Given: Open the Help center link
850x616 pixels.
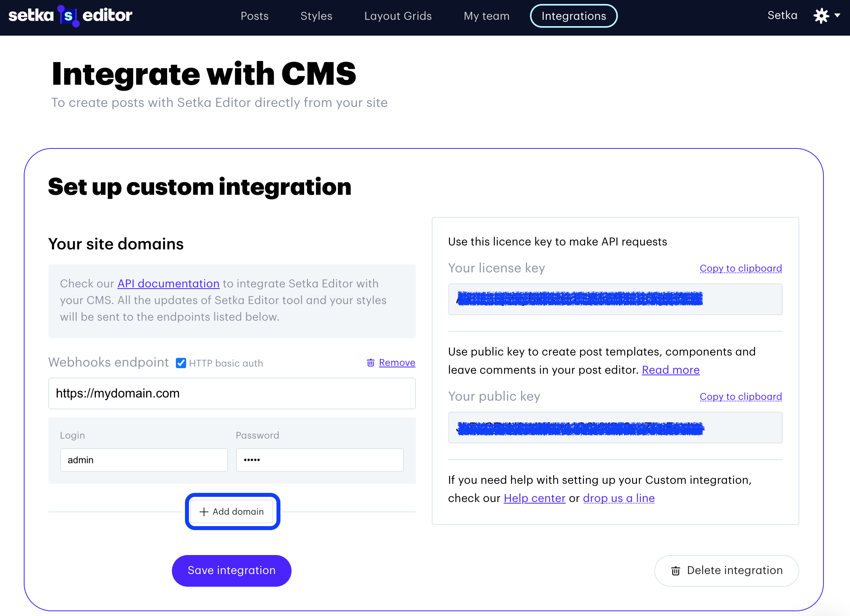Looking at the screenshot, I should tap(534, 498).
